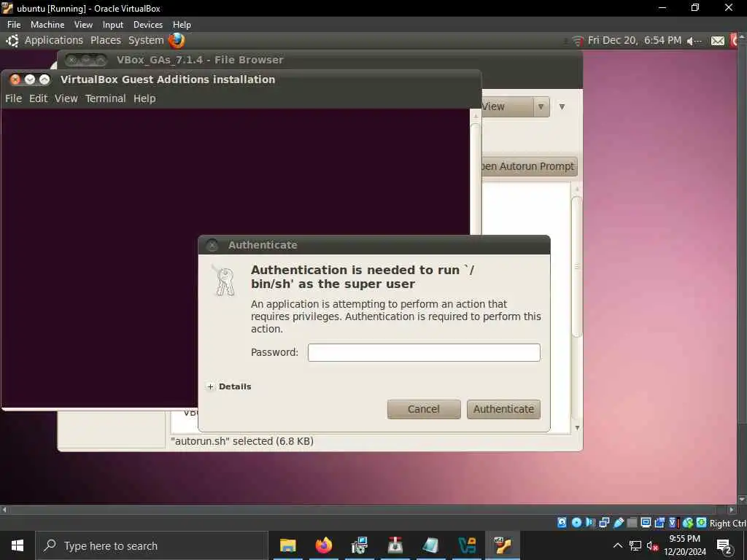747x560 pixels.
Task: Click the File Browser vertical scrollbar
Action: [x=576, y=265]
